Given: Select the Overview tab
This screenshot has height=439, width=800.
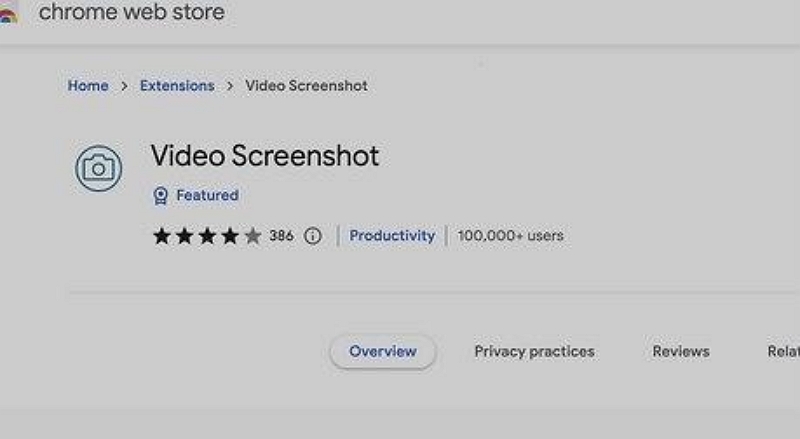Looking at the screenshot, I should coord(383,351).
